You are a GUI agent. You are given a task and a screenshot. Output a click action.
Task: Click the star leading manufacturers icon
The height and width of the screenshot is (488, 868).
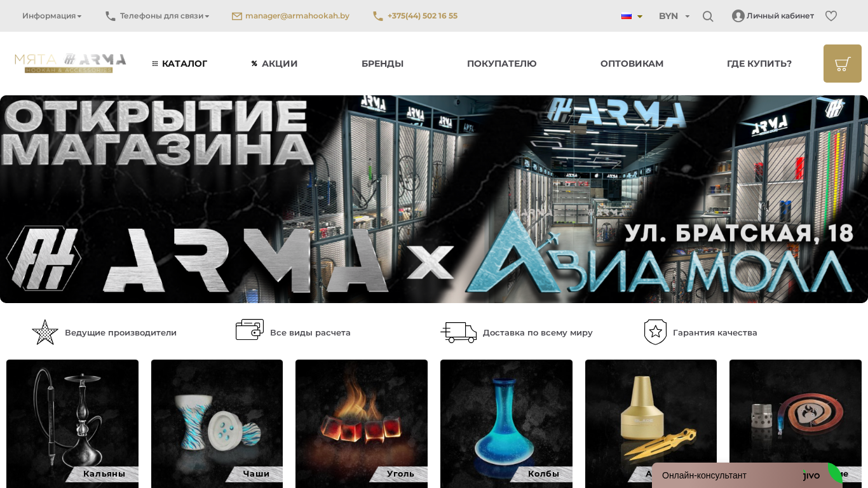tap(45, 332)
